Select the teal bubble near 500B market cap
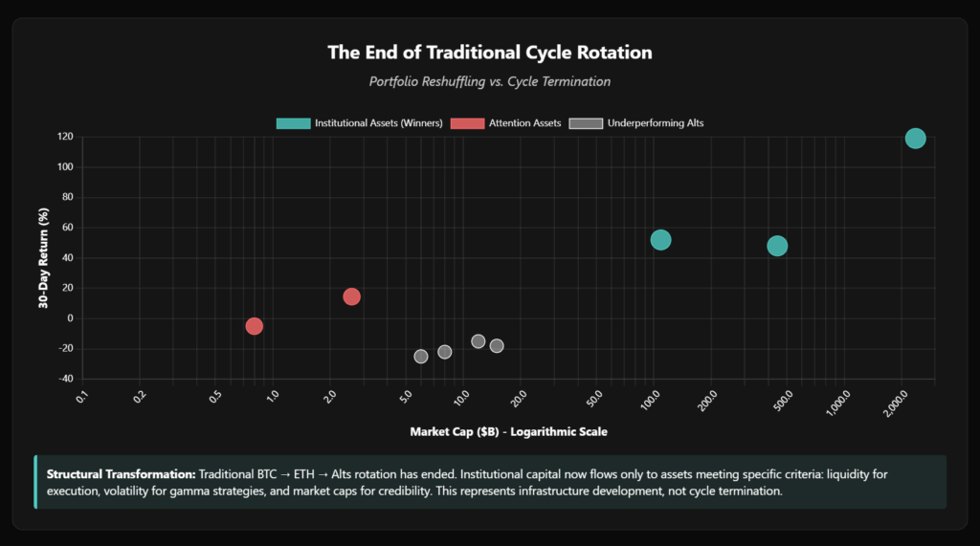Viewport: 980px width, 546px height. point(777,246)
